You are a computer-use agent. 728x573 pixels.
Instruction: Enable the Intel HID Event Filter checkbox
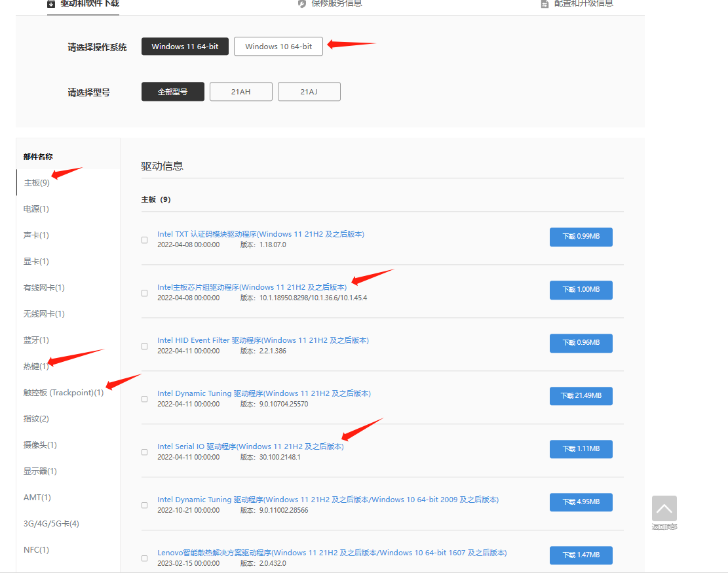coord(145,346)
